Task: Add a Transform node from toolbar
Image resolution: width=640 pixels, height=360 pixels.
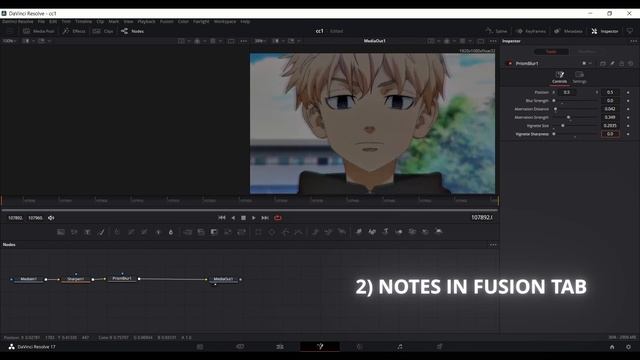Action: pyautogui.click(x=242, y=232)
